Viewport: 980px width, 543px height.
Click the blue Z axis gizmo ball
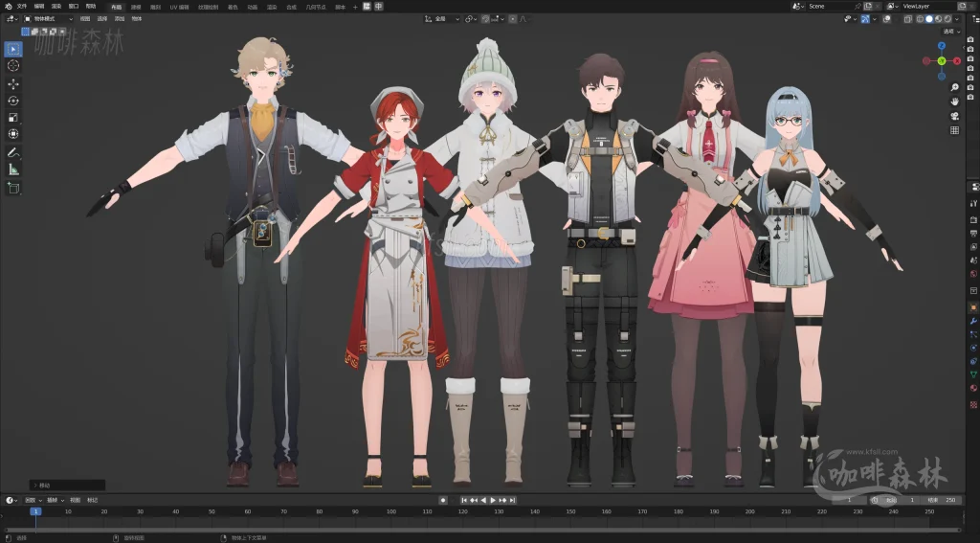coord(942,46)
